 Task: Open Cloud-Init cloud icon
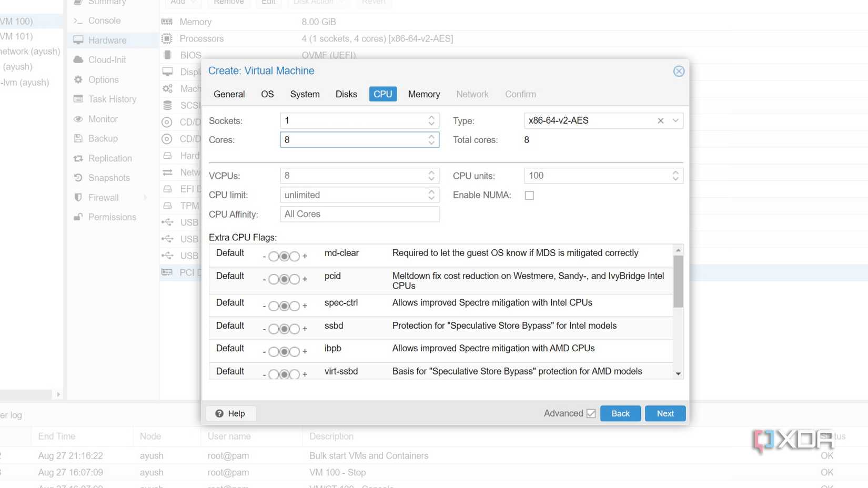click(78, 59)
